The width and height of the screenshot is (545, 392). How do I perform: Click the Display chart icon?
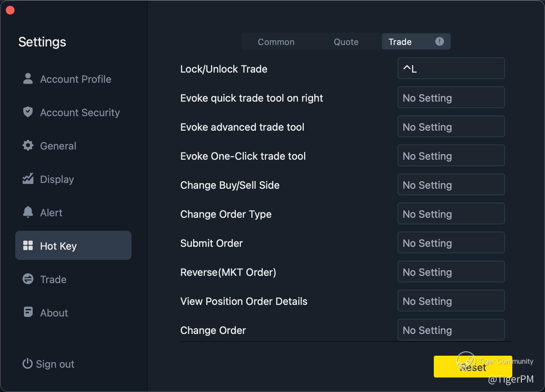pos(28,179)
